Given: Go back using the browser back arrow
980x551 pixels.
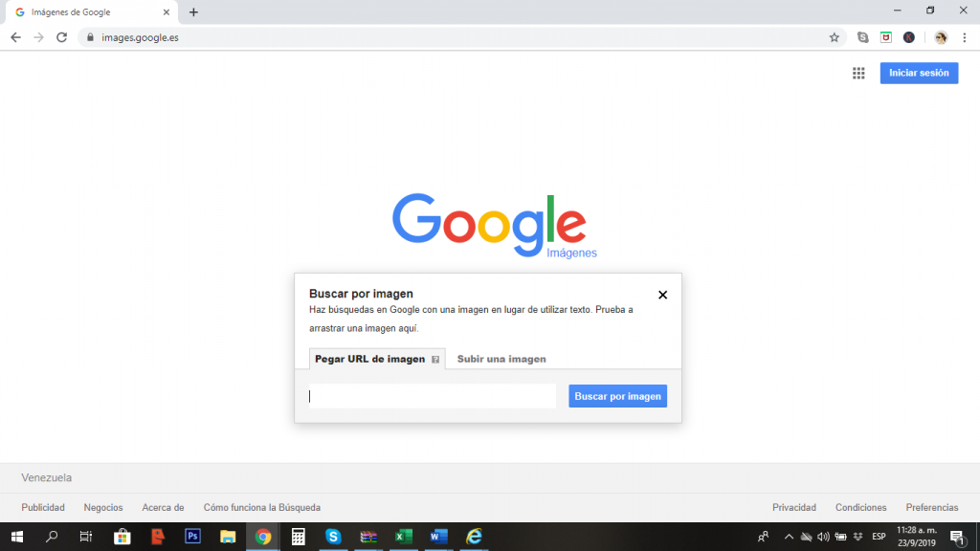Looking at the screenshot, I should point(15,37).
